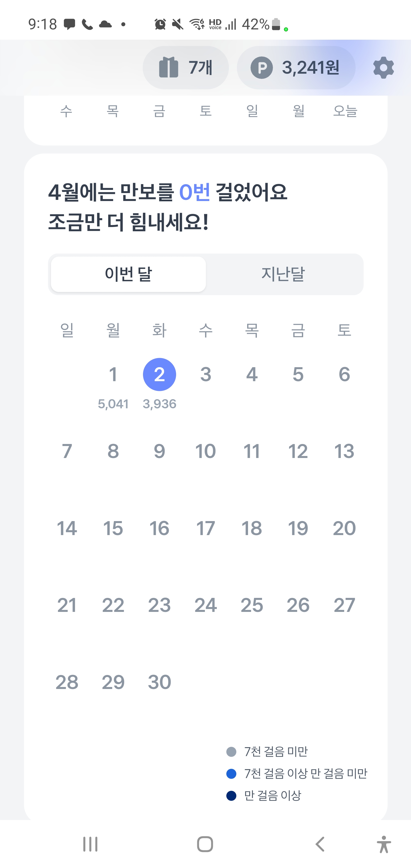Tap the blue 7천 걸음 이상 legend dot
Image resolution: width=411 pixels, height=868 pixels.
click(x=231, y=774)
